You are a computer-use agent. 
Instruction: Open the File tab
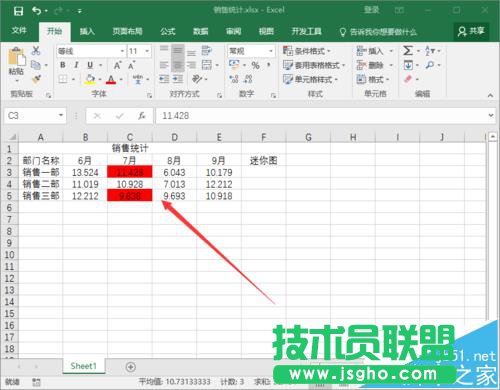[x=19, y=31]
